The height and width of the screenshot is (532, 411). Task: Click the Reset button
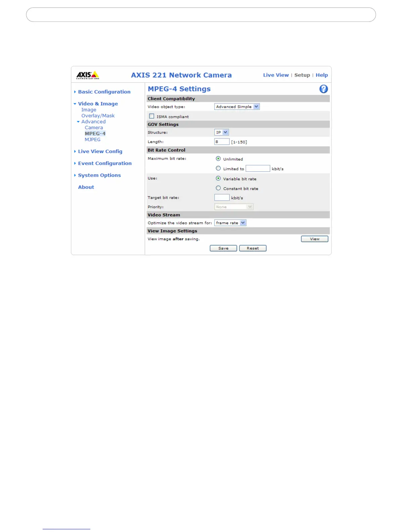[253, 248]
